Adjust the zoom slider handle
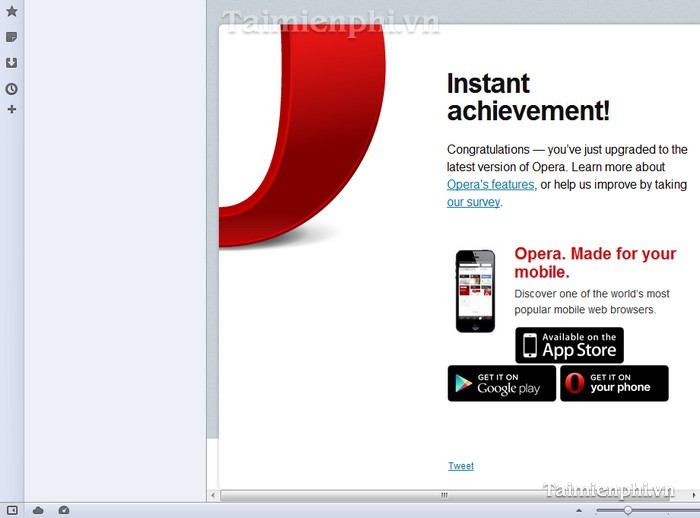700x518 pixels. 628,510
